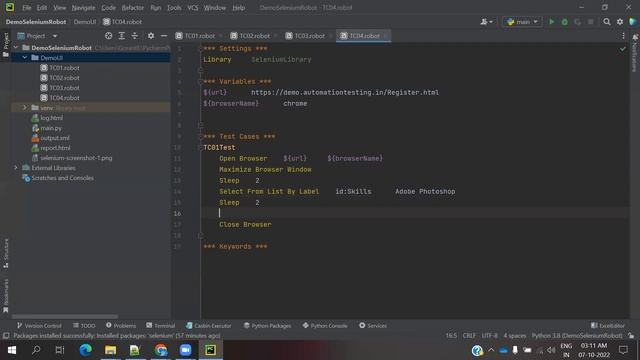This screenshot has width=640, height=360.
Task: Open the user account icon in toolbar
Action: point(486,22)
